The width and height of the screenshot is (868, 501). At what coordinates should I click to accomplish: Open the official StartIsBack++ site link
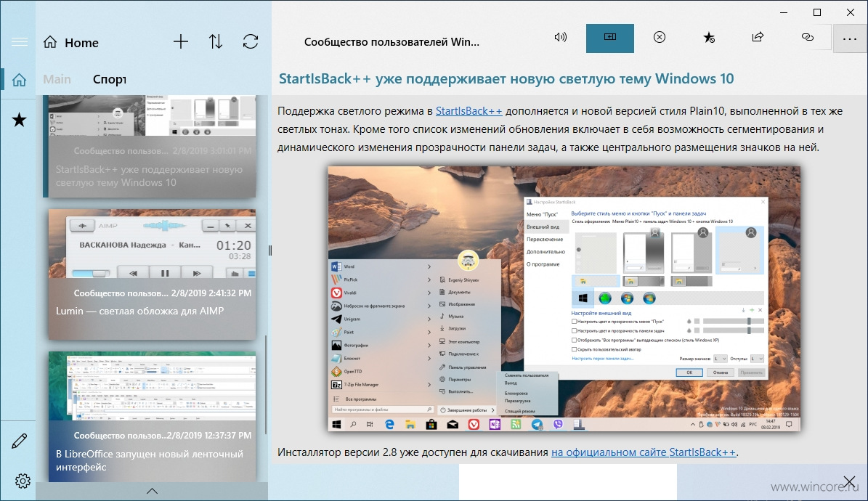click(x=644, y=452)
